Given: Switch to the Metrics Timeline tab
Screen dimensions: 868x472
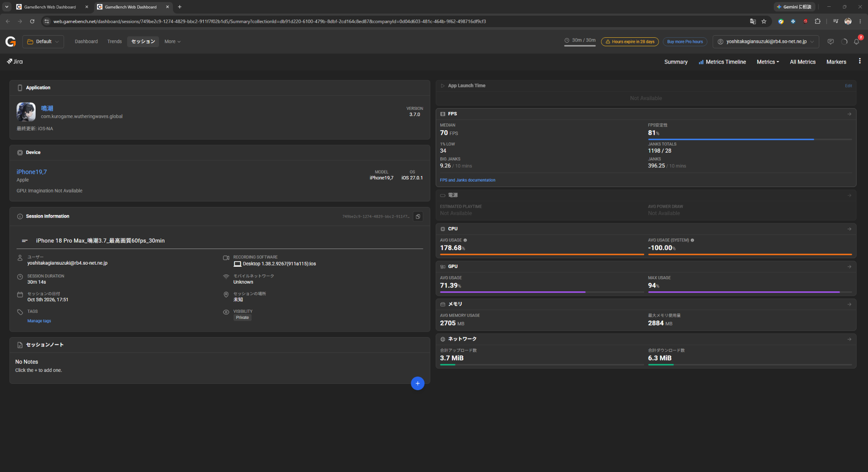Looking at the screenshot, I should tap(722, 62).
